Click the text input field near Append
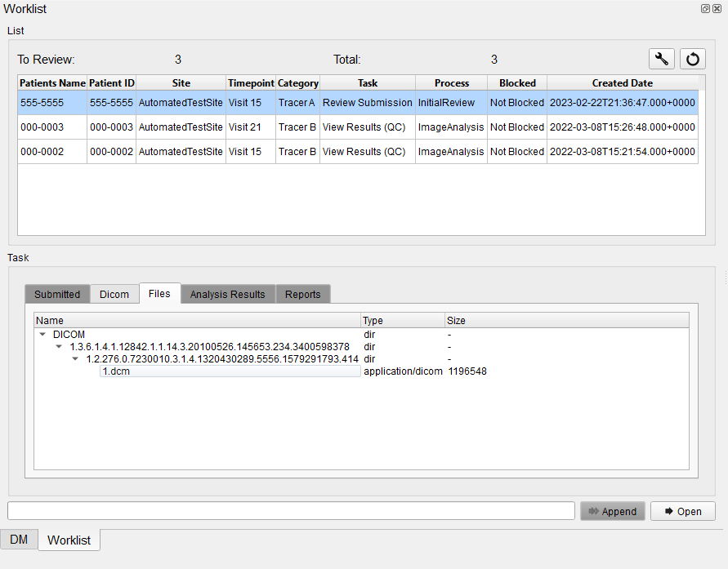This screenshot has width=728, height=569. (x=291, y=509)
